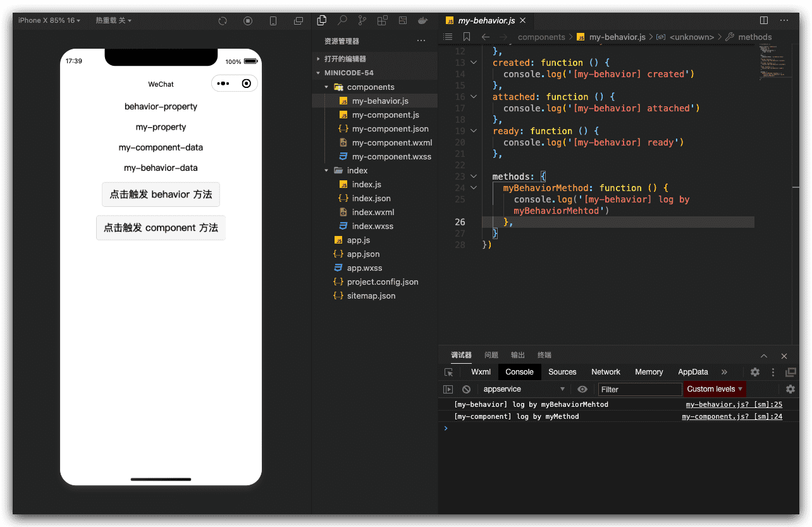
Task: Open the source control branch icon
Action: pos(362,20)
